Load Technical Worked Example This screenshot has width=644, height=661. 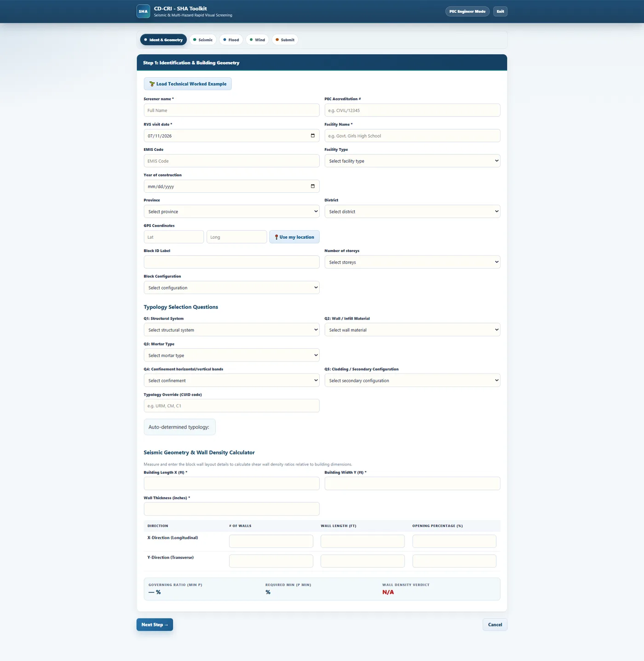point(188,84)
